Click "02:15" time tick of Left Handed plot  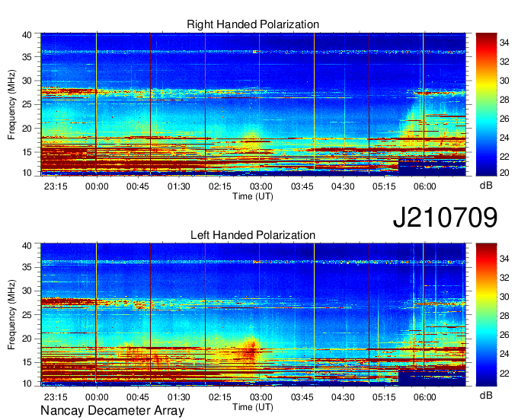pyautogui.click(x=219, y=397)
